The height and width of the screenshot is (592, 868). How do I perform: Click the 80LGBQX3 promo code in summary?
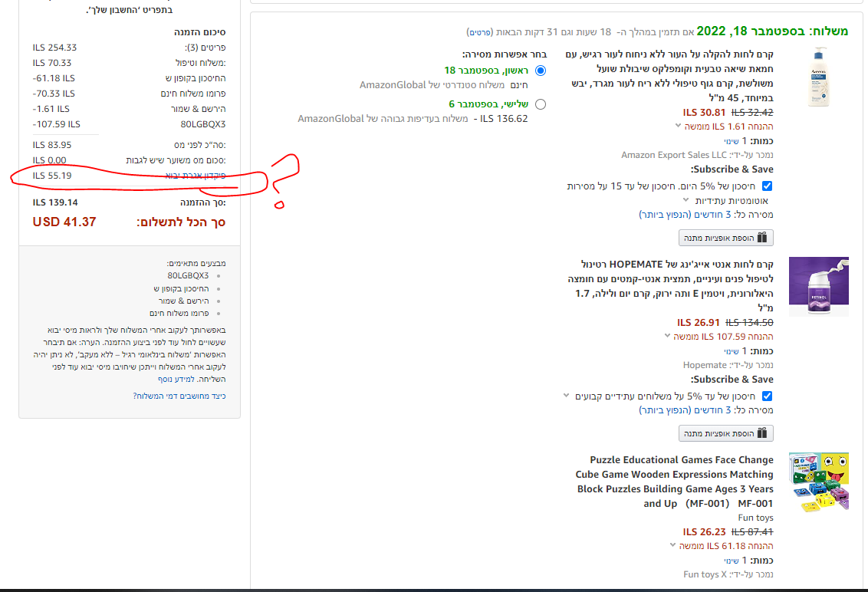(x=203, y=124)
